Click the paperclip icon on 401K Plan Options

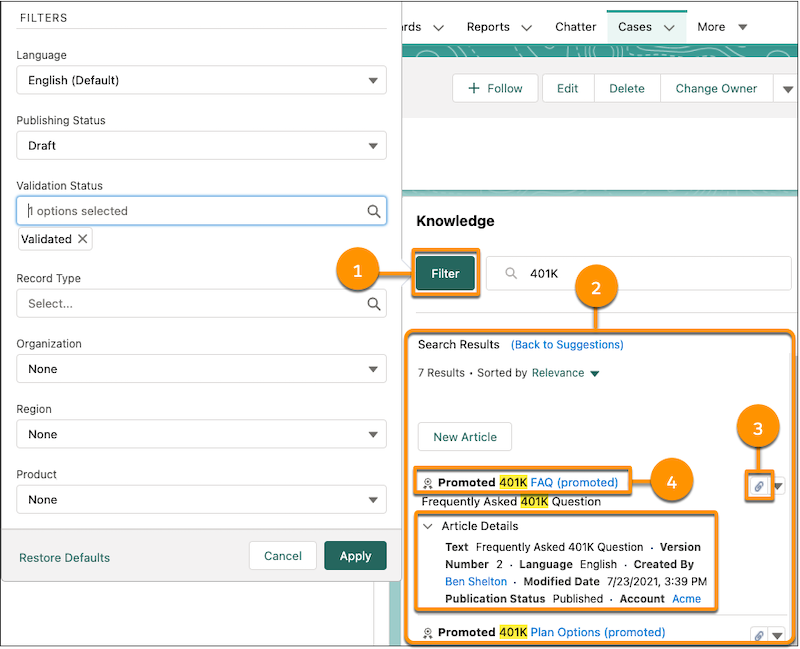759,635
